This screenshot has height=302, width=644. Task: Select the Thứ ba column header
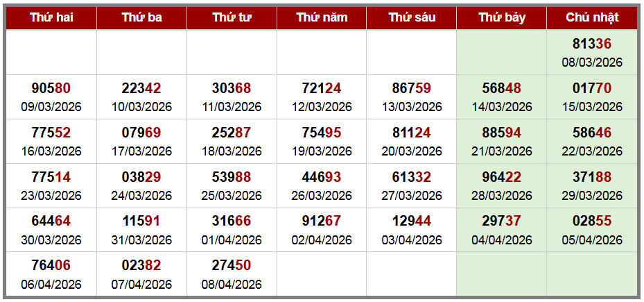coord(141,18)
